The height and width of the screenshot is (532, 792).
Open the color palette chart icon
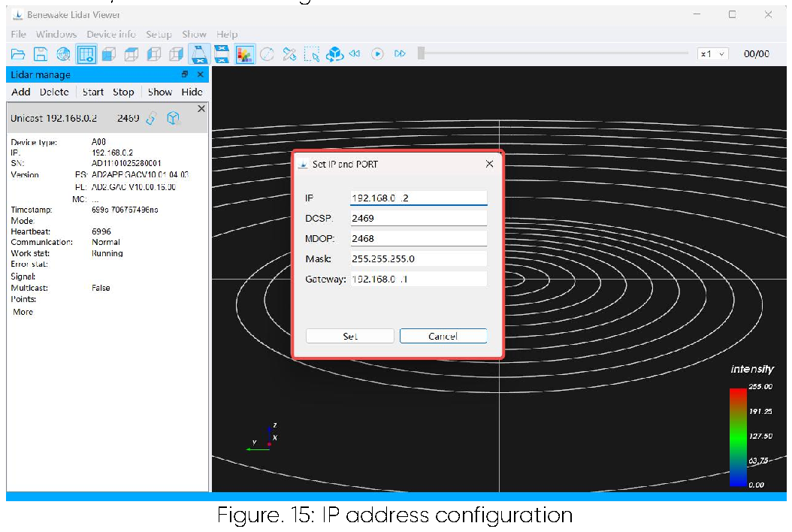coord(244,54)
